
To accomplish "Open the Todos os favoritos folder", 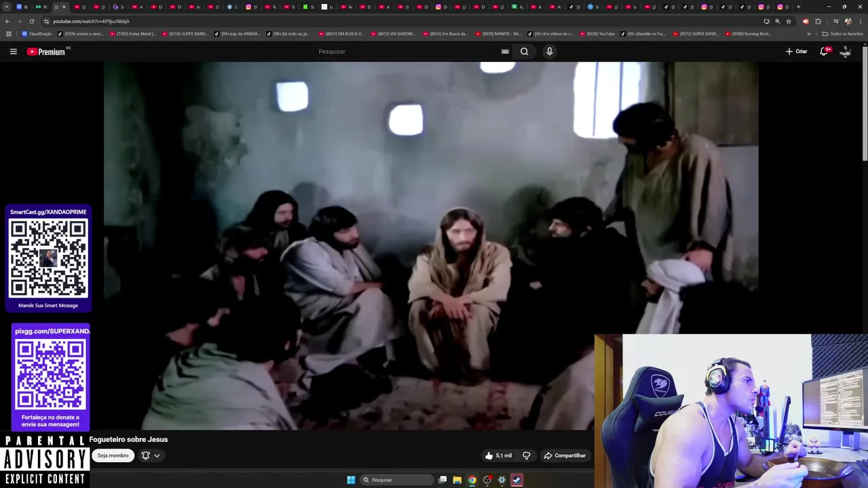I will tap(842, 34).
